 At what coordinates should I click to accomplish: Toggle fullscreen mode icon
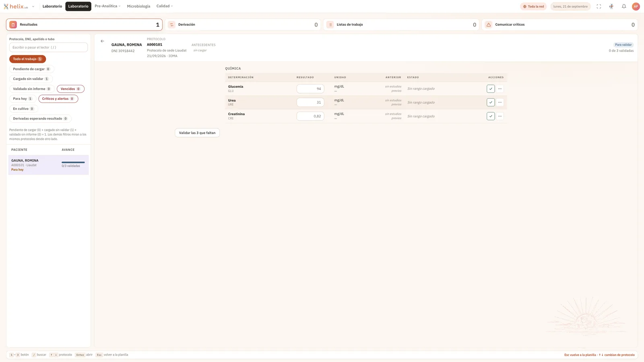tap(599, 6)
